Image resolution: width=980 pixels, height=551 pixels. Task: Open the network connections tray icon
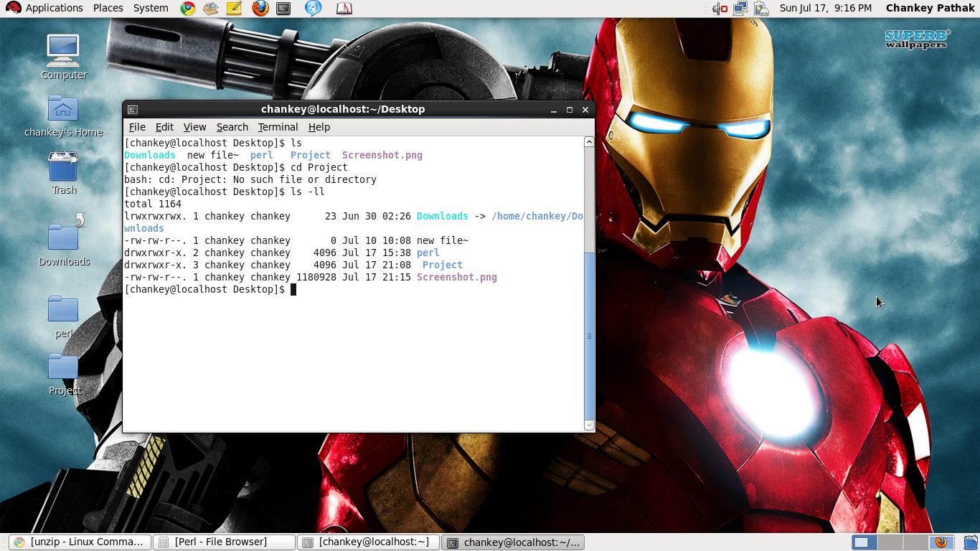pos(740,9)
